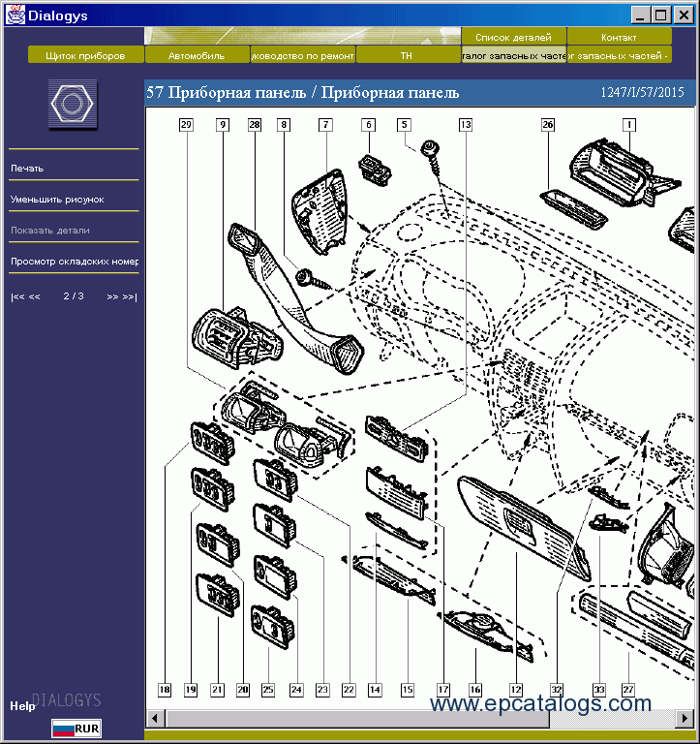Click part callout 26 in the diagram
This screenshot has width=700, height=744.
548,125
